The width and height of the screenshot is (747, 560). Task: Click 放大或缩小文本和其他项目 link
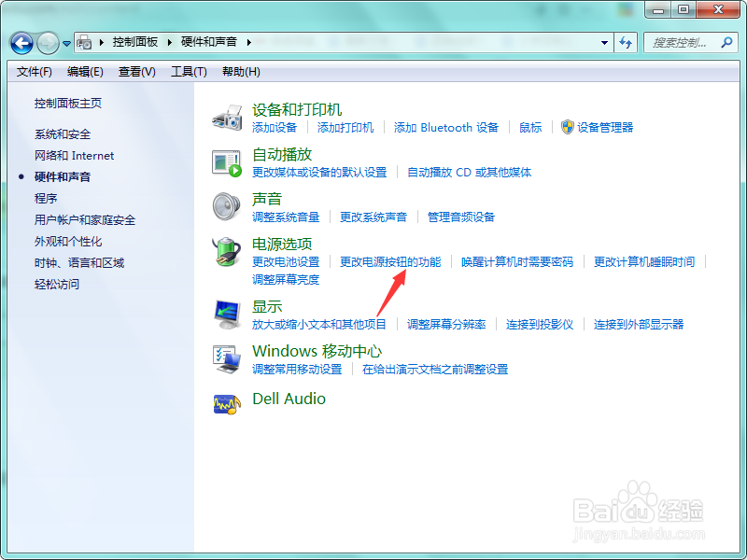[318, 325]
